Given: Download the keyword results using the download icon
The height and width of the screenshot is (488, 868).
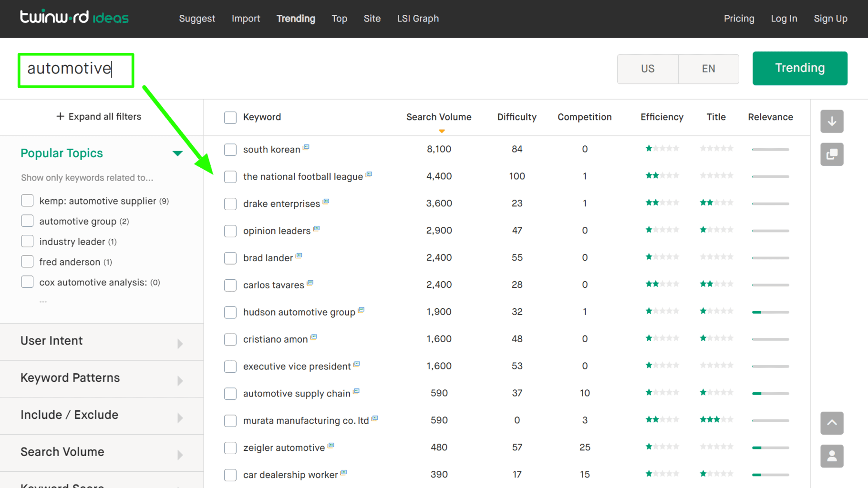Looking at the screenshot, I should tap(832, 122).
